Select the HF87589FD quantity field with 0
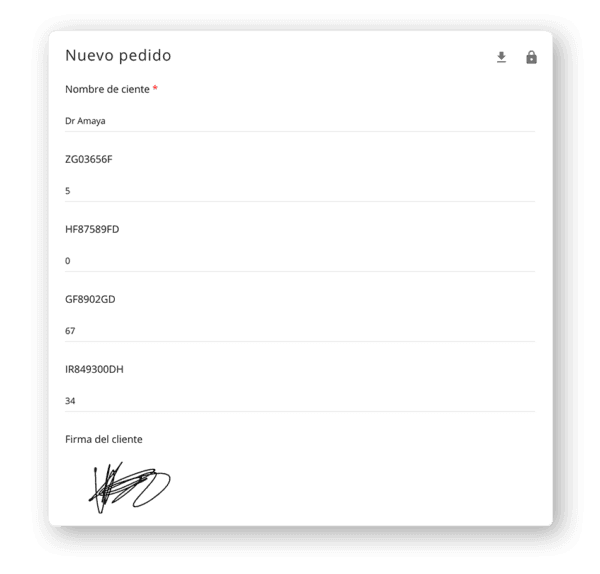Screen dimensions: 600x574 pyautogui.click(x=300, y=261)
